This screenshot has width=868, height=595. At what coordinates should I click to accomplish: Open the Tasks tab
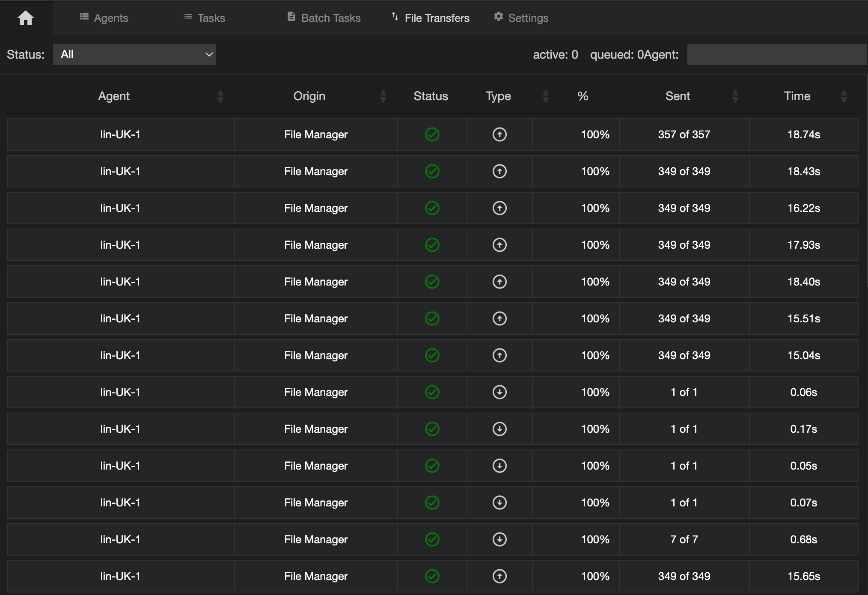pyautogui.click(x=204, y=18)
